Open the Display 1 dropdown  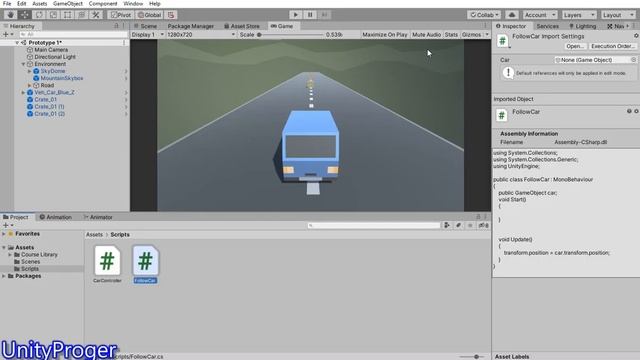147,35
